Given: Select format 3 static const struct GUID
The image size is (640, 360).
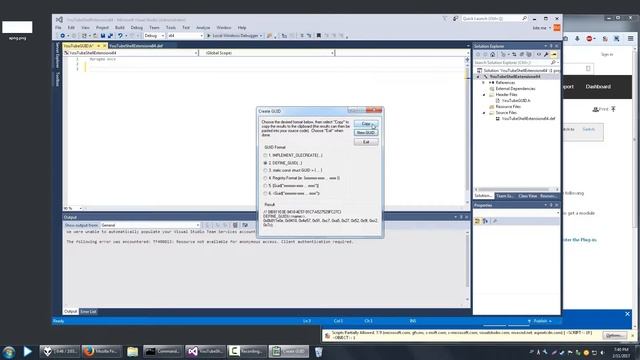Looking at the screenshot, I should [265, 170].
